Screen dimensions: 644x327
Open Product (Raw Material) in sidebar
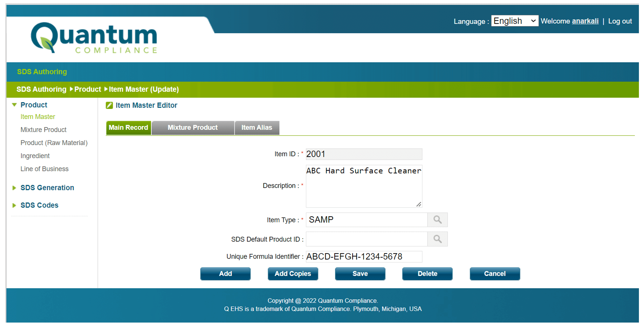(x=54, y=143)
